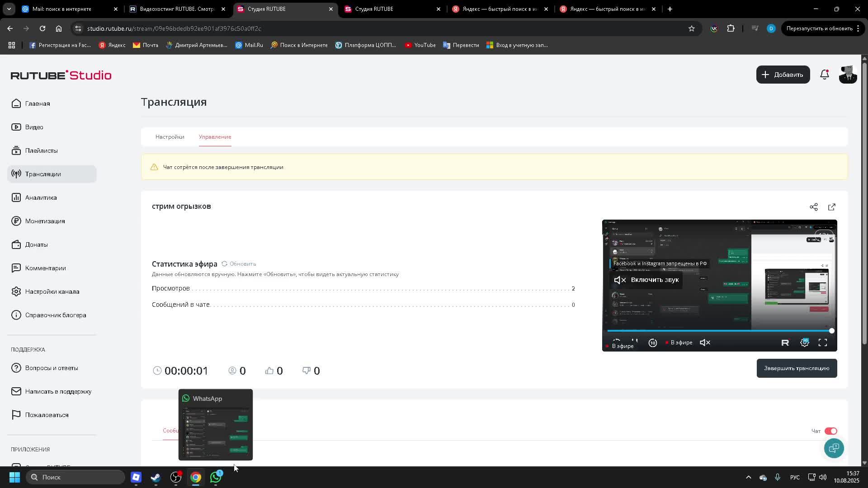Open Аналитика in the sidebar
868x488 pixels.
pos(41,197)
